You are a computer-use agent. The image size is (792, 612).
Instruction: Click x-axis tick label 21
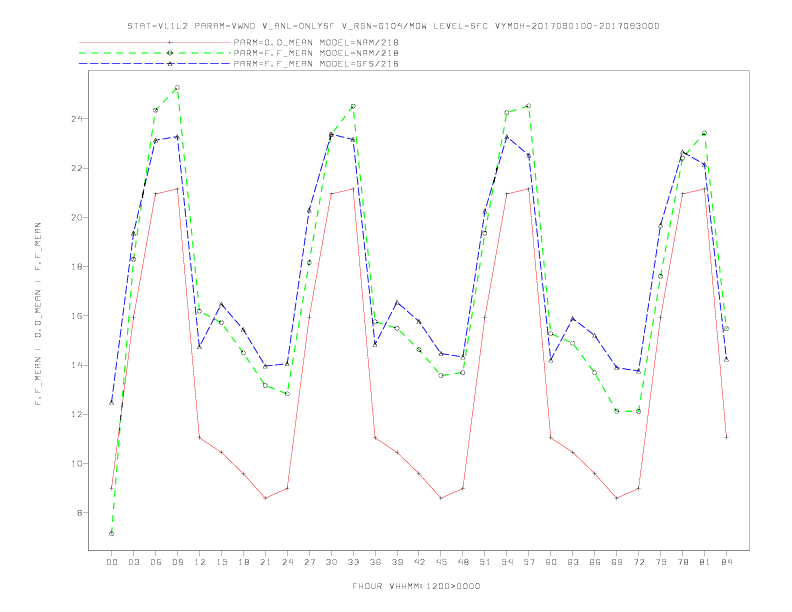coord(265,562)
